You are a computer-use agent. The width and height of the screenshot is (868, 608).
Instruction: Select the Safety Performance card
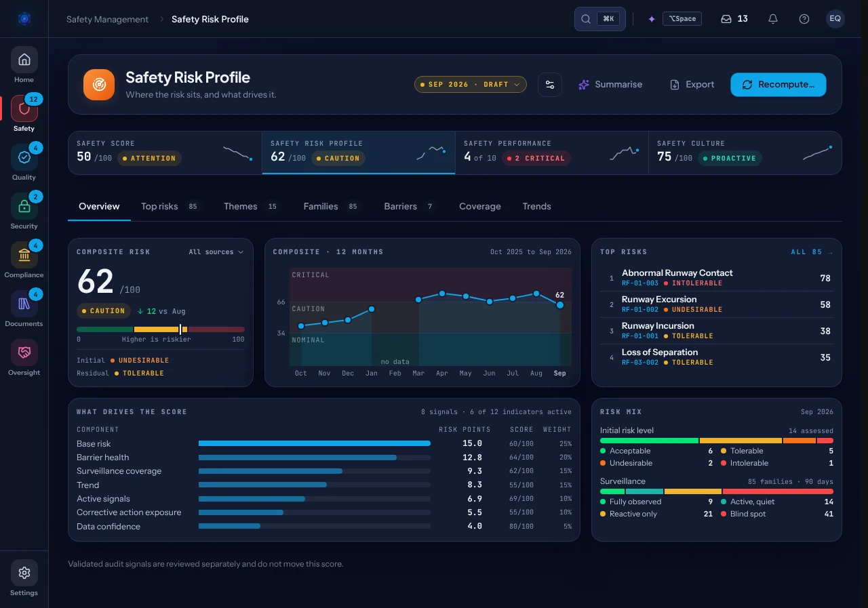click(x=552, y=153)
